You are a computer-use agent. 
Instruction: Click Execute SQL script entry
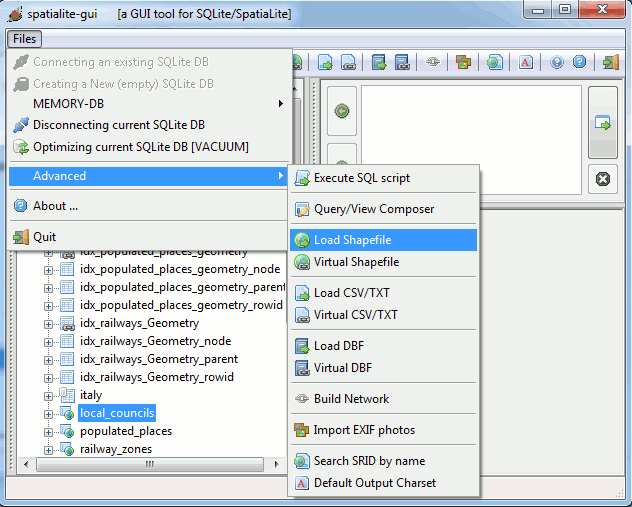383,178
